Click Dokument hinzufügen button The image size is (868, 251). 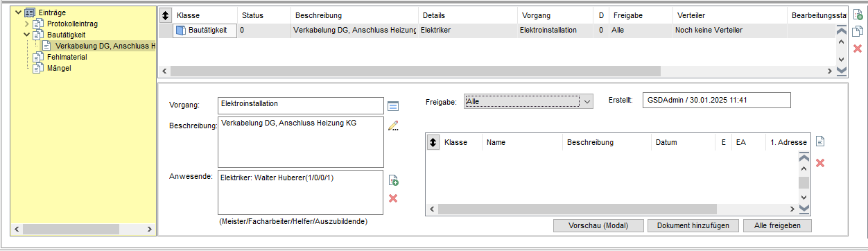point(693,226)
